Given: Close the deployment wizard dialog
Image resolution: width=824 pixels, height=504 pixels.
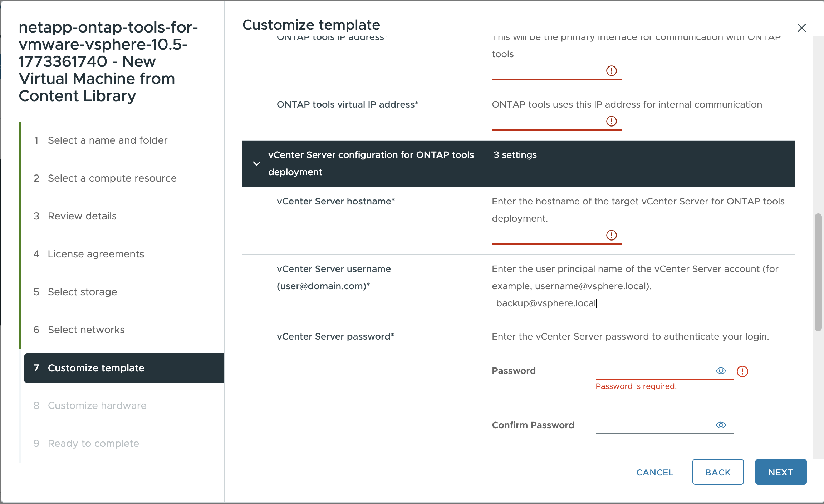Looking at the screenshot, I should coord(802,28).
